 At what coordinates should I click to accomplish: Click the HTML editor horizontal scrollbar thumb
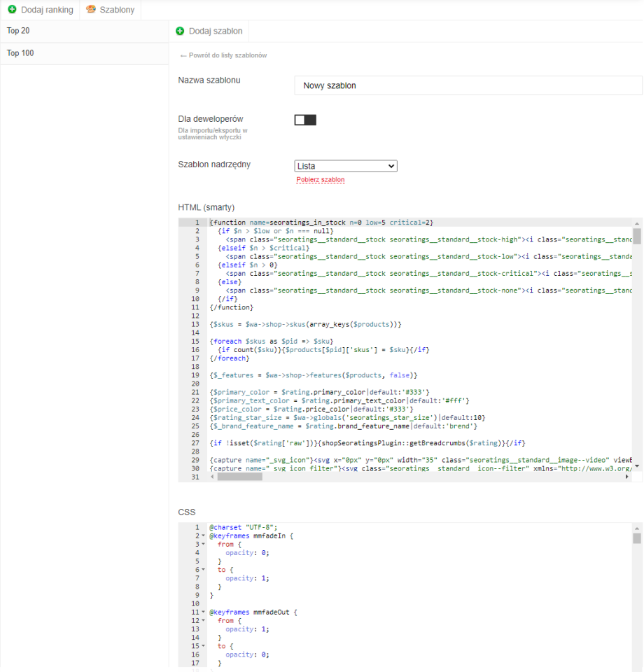[x=239, y=477]
